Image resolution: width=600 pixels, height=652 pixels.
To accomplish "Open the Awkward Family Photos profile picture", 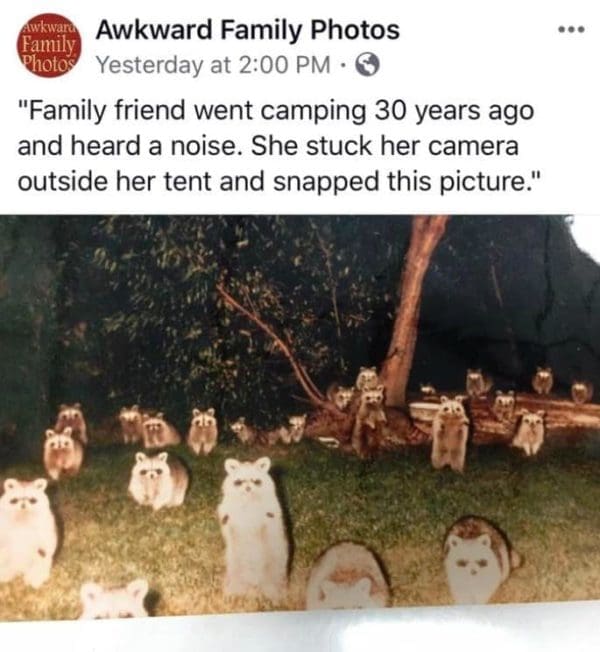I will click(x=49, y=46).
